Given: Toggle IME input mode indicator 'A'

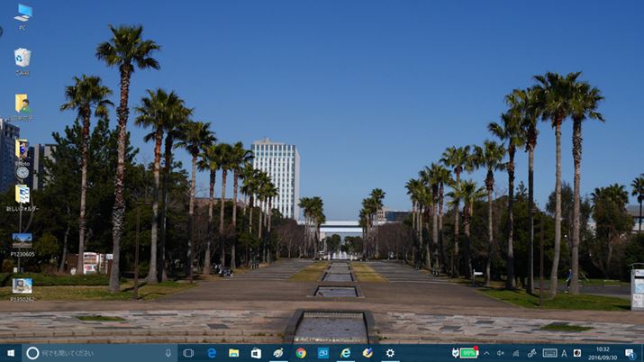Looking at the screenshot, I should (564, 353).
